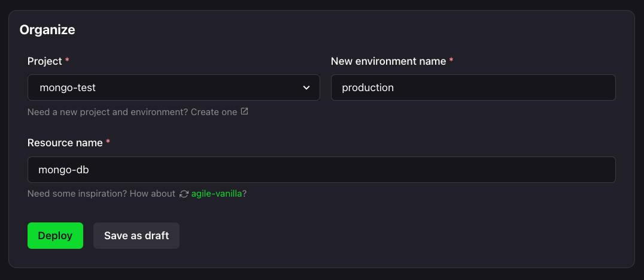
Task: Click the required asterisk after New environment name
Action: 451,61
